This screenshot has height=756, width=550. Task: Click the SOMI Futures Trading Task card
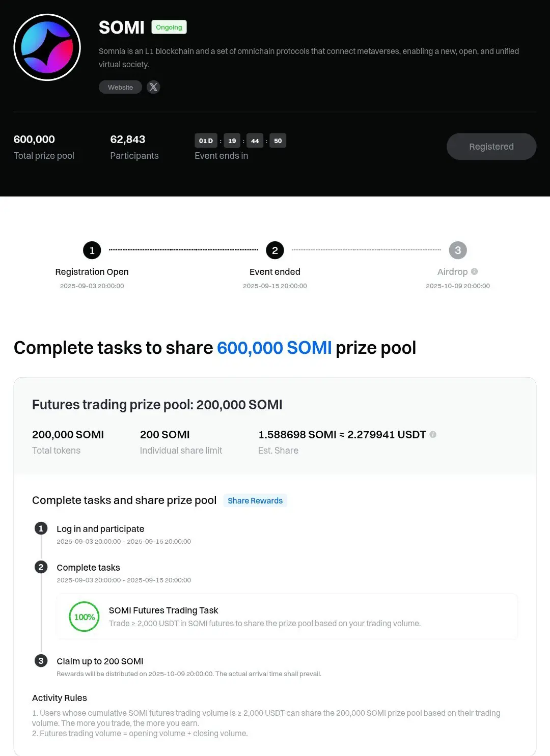(287, 617)
